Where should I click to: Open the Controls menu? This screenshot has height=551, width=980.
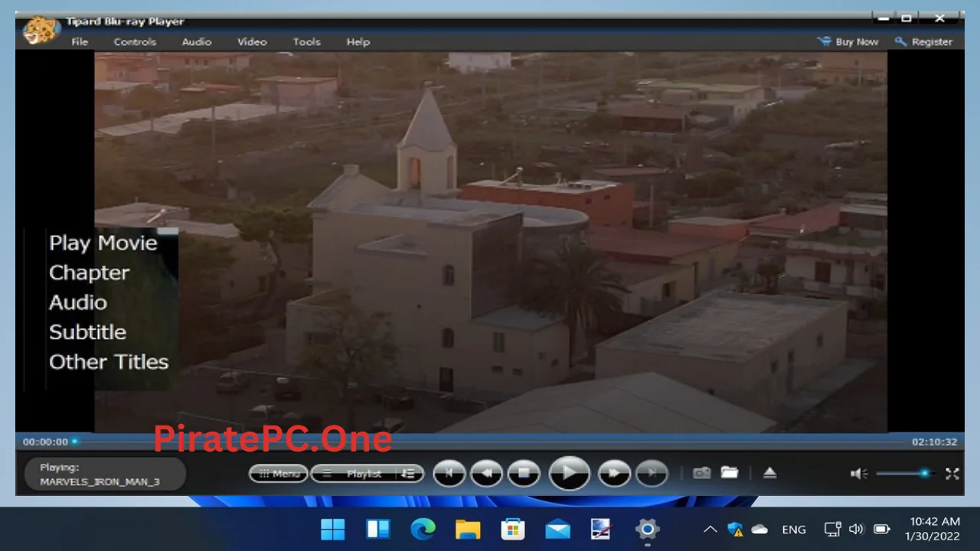tap(135, 42)
